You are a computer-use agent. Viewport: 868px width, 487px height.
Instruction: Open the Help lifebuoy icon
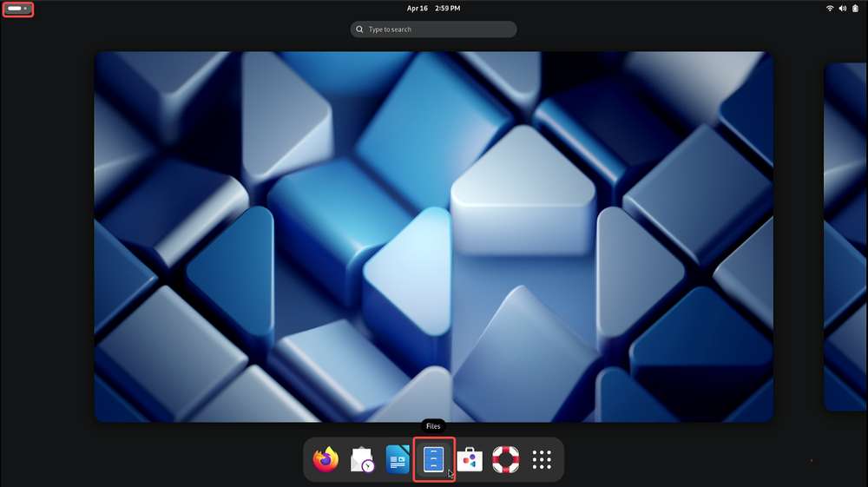point(505,459)
